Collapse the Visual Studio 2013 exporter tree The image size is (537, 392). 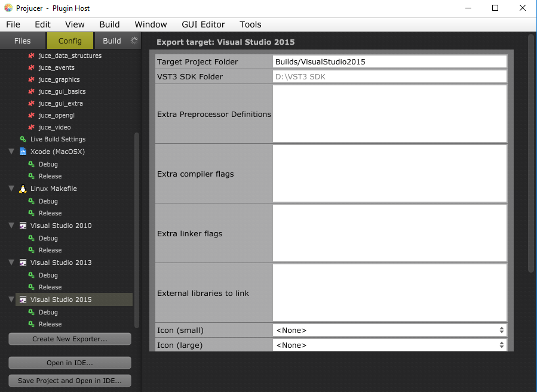tap(11, 262)
